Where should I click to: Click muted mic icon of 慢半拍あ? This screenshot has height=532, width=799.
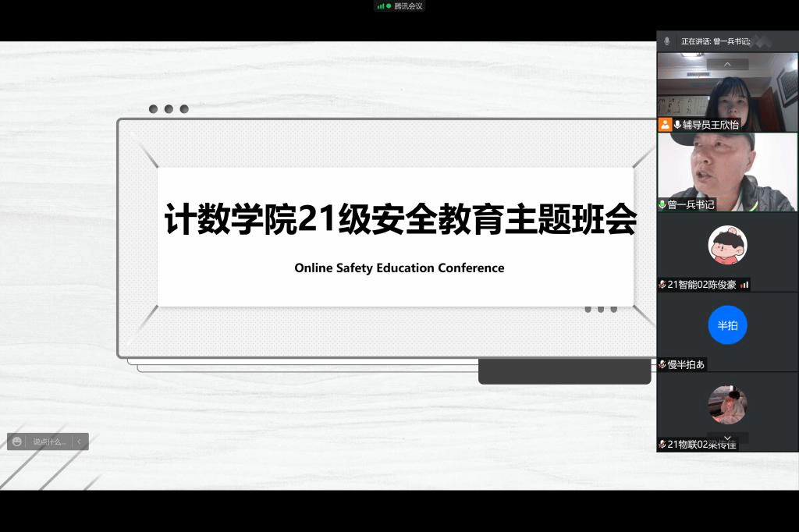pyautogui.click(x=662, y=364)
